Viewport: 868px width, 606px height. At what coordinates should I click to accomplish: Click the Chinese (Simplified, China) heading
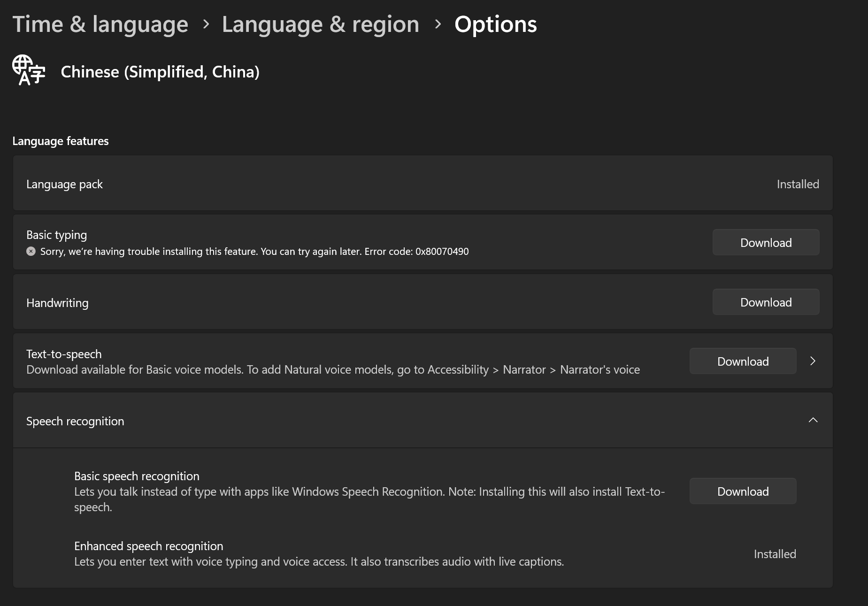pyautogui.click(x=160, y=72)
